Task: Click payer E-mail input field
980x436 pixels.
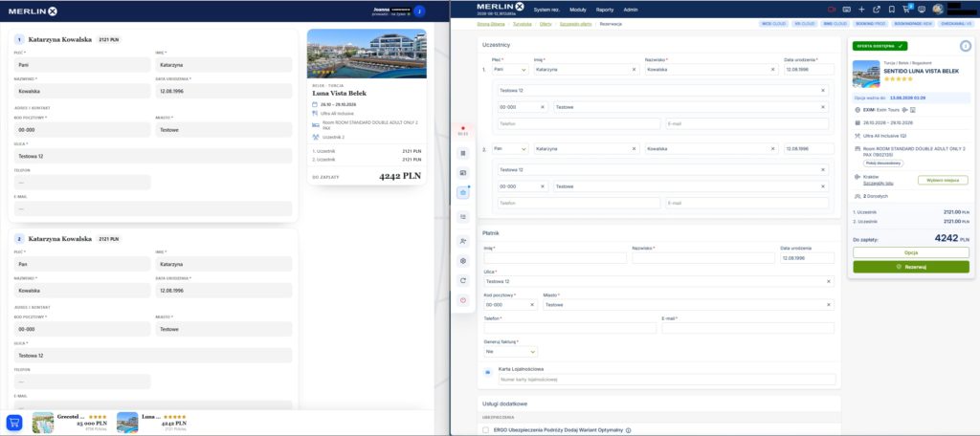Action: coord(747,328)
